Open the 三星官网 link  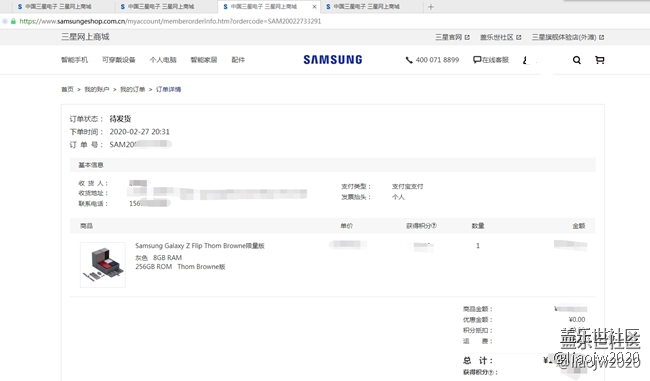tap(448, 37)
